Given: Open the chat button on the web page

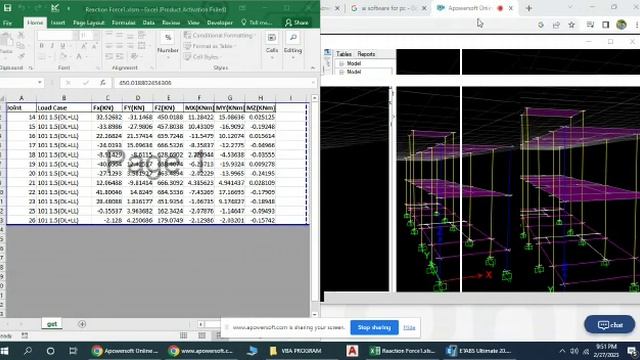Looking at the screenshot, I should click(x=610, y=325).
